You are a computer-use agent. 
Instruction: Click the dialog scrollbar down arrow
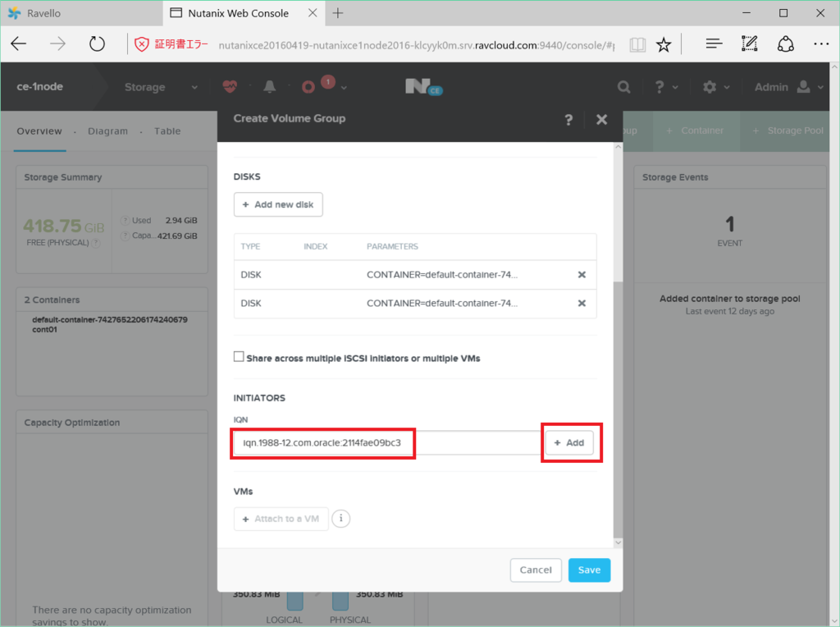pos(619,542)
